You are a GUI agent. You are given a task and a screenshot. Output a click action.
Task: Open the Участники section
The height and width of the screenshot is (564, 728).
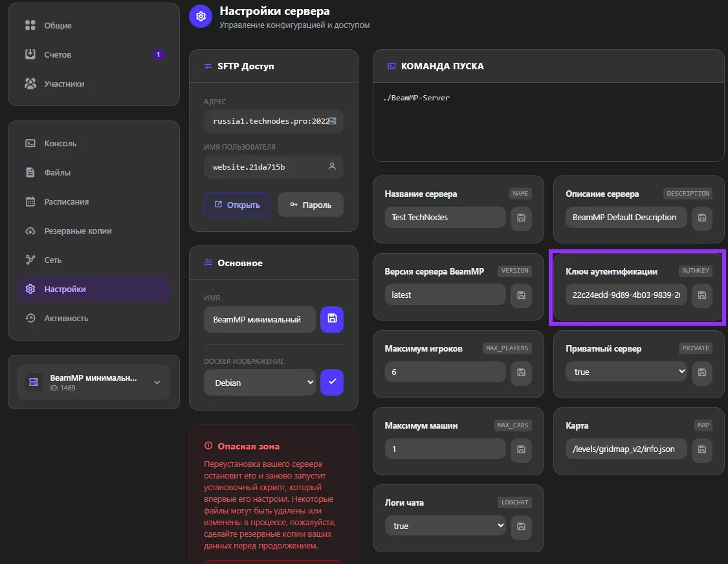click(94, 84)
